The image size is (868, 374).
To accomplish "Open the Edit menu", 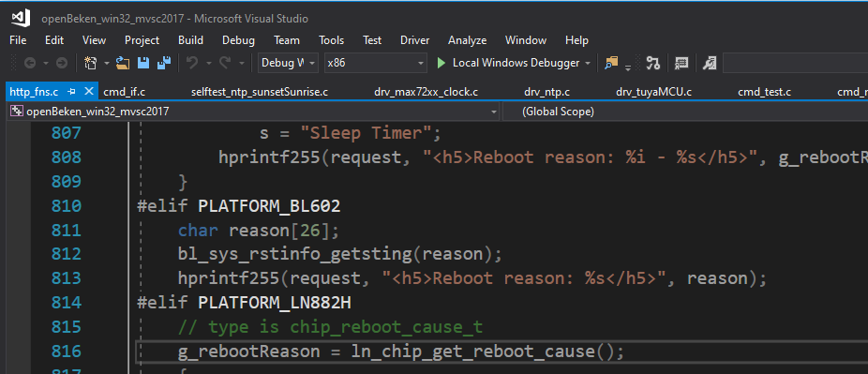I will [x=54, y=40].
